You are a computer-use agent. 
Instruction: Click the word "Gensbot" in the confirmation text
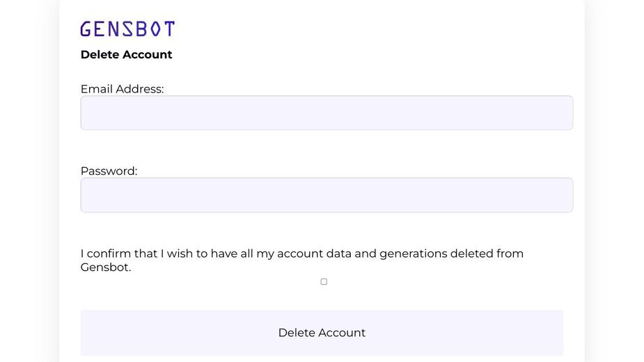[x=104, y=267]
